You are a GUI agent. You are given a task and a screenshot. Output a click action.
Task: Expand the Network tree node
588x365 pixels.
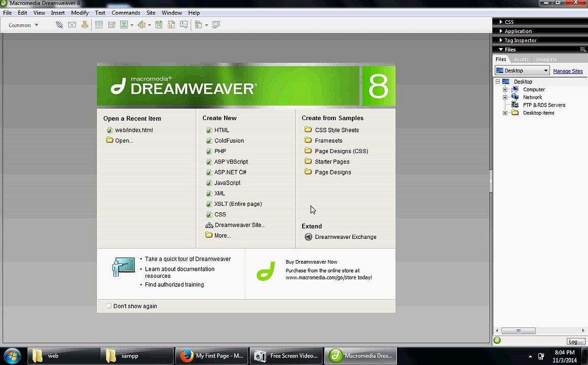pos(505,97)
